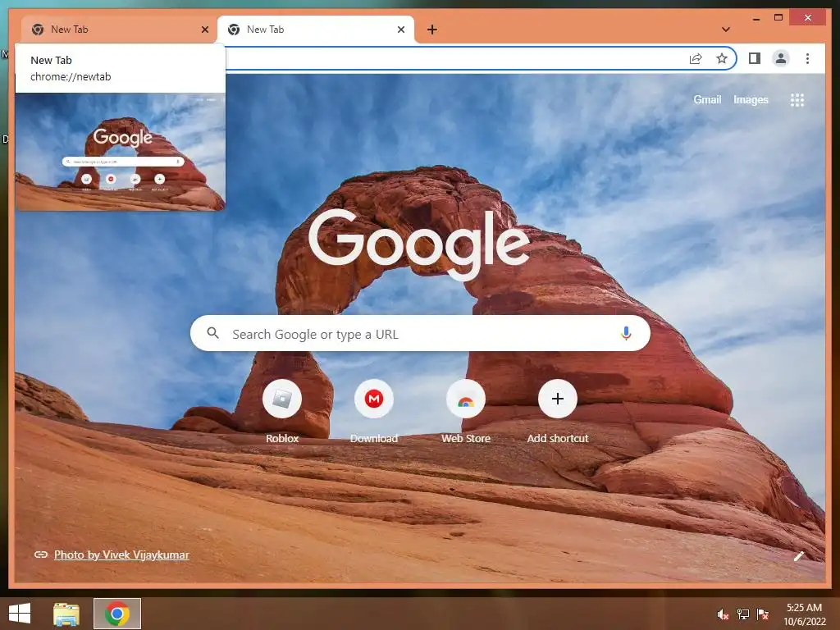Close the first New Tab tab

[204, 30]
